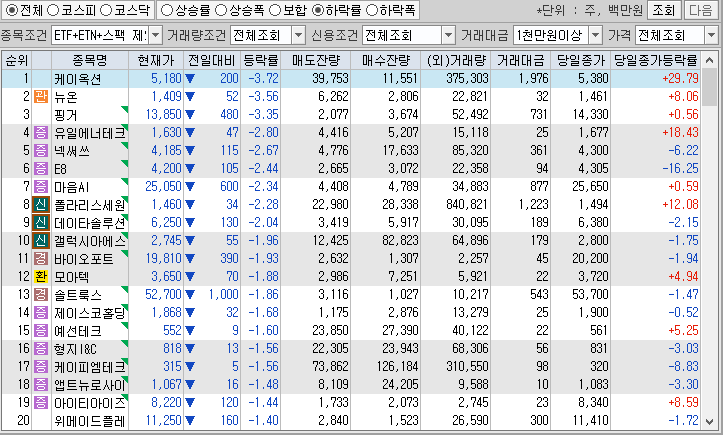Click the 당일종가 column header
Viewport: 723px width, 435px height.
pyautogui.click(x=581, y=60)
